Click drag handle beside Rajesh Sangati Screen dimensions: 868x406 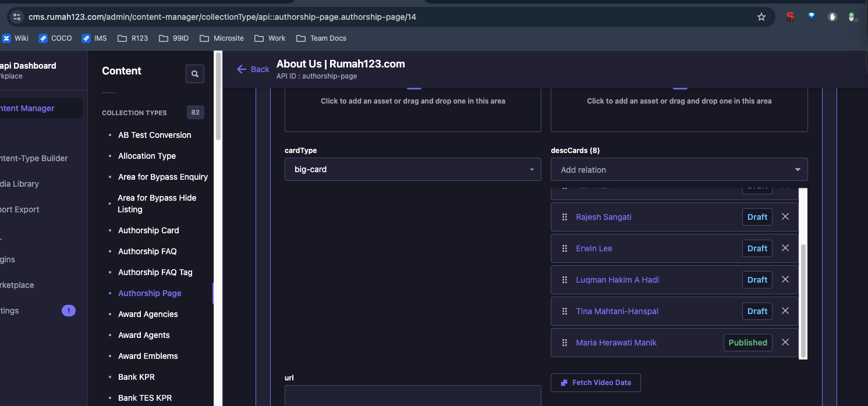click(564, 217)
